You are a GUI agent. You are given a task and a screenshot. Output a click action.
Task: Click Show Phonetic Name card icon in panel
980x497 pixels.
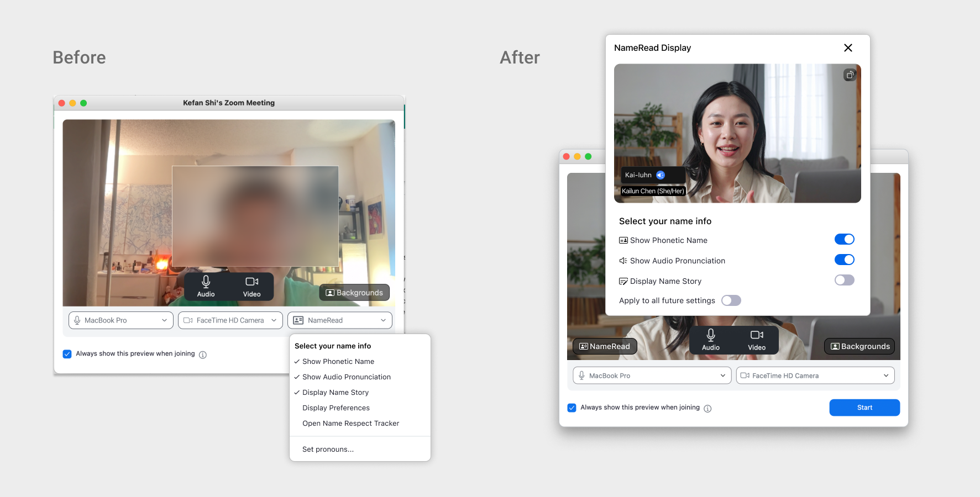click(x=623, y=240)
